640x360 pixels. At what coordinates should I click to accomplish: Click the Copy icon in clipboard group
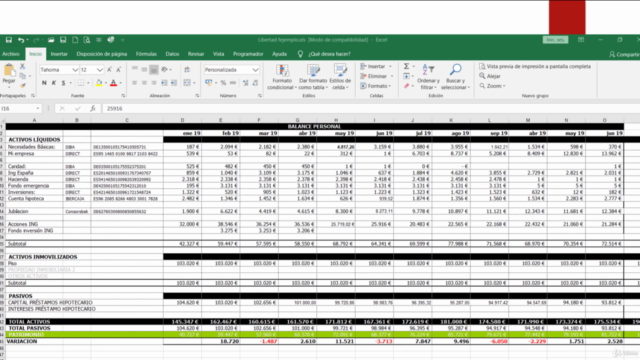click(22, 76)
